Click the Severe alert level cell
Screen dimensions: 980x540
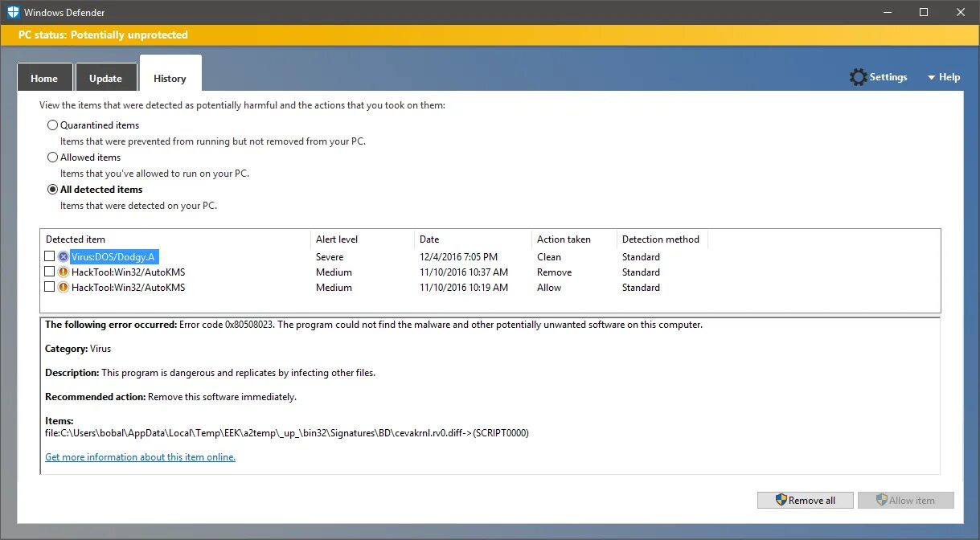(x=330, y=257)
